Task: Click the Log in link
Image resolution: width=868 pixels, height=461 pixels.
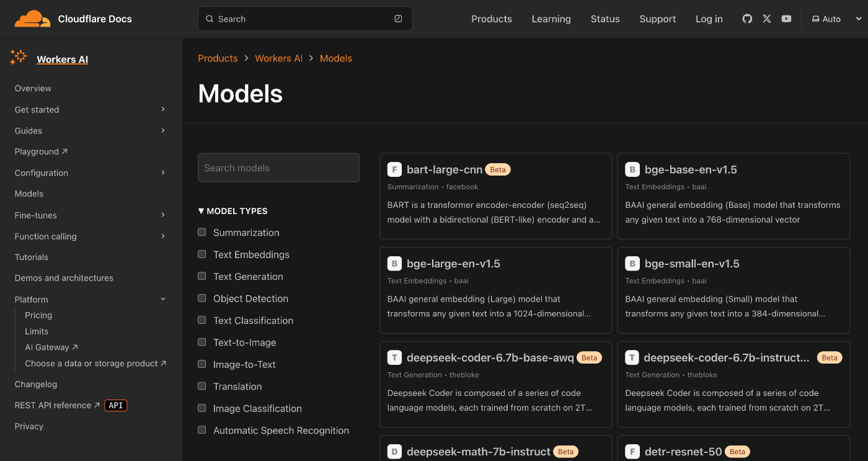Action: (709, 19)
